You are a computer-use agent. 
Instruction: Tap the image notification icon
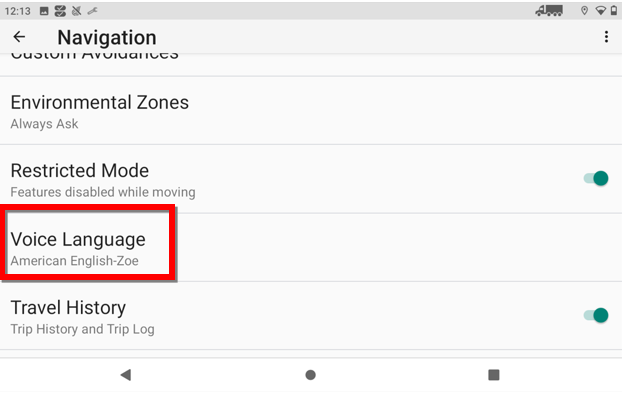tap(44, 11)
